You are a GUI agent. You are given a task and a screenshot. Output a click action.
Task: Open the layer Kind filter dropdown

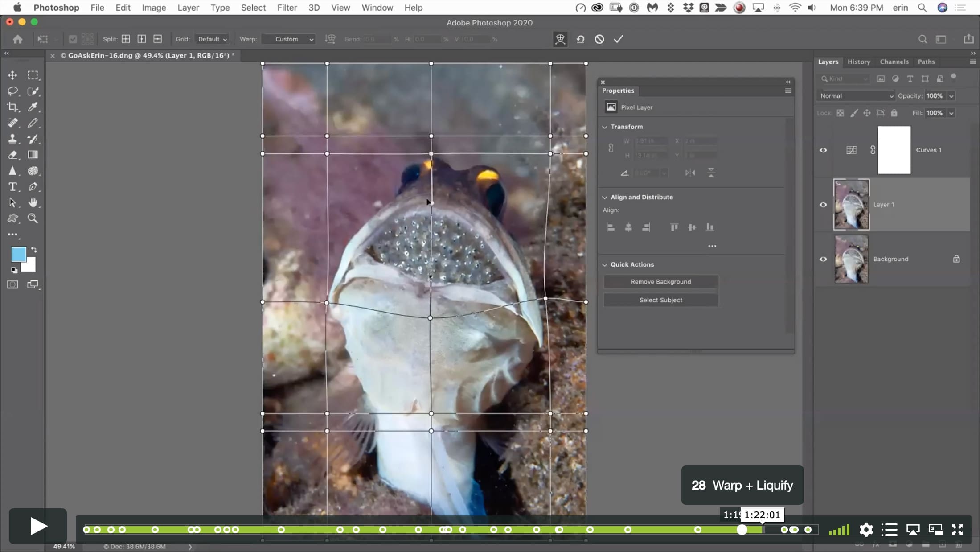click(x=845, y=79)
